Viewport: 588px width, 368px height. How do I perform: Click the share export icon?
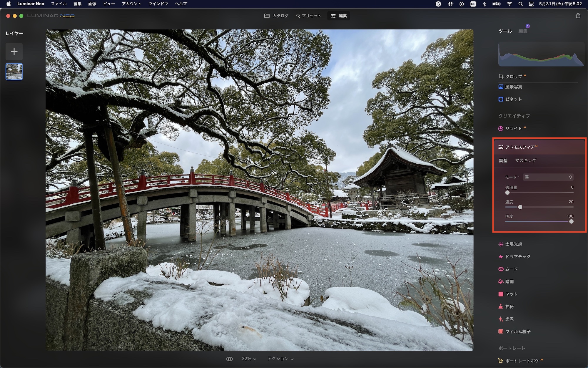coord(578,16)
